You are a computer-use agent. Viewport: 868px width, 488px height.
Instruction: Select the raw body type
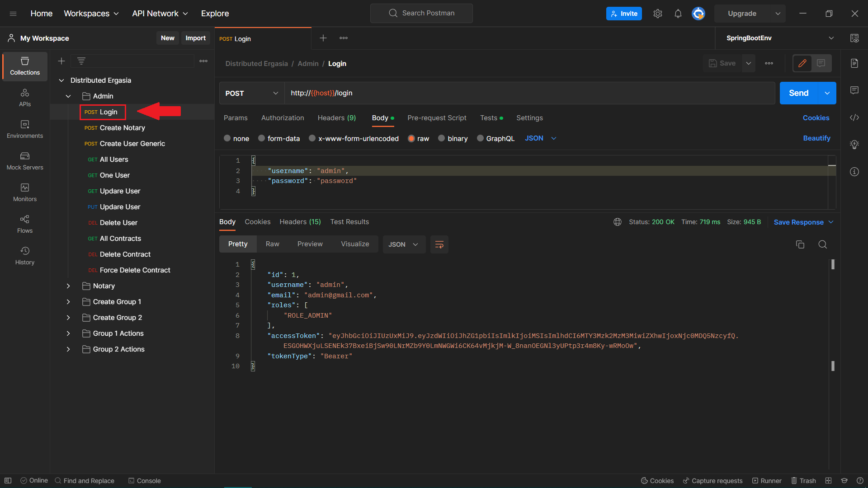(419, 138)
